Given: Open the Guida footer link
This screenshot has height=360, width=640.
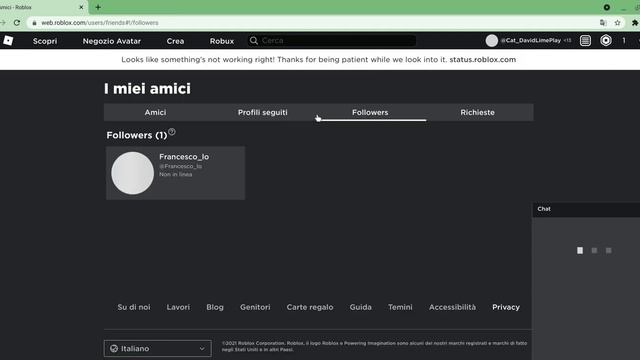Looking at the screenshot, I should pyautogui.click(x=360, y=307).
